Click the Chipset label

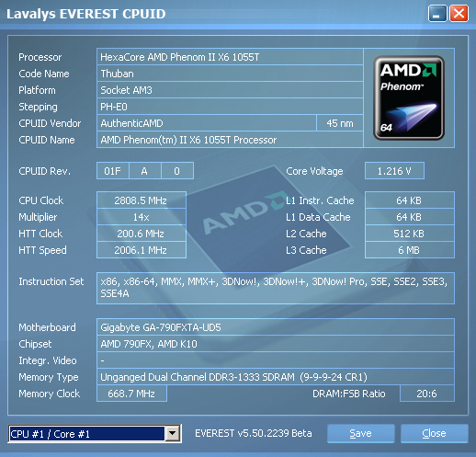[35, 344]
